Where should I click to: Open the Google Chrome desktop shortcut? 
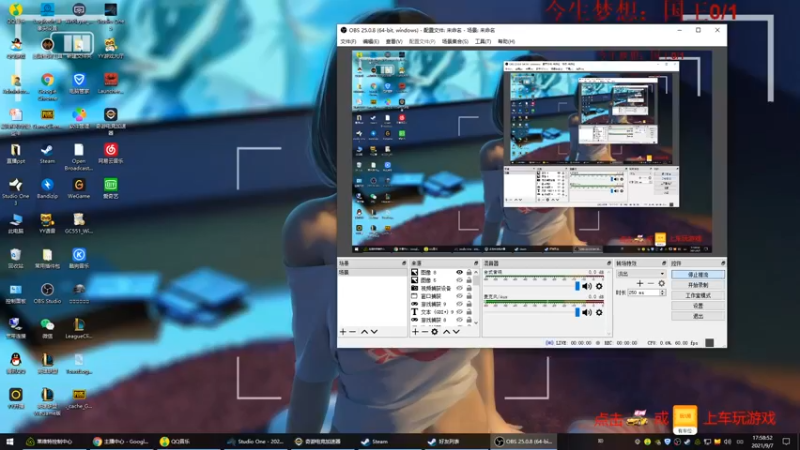click(47, 86)
